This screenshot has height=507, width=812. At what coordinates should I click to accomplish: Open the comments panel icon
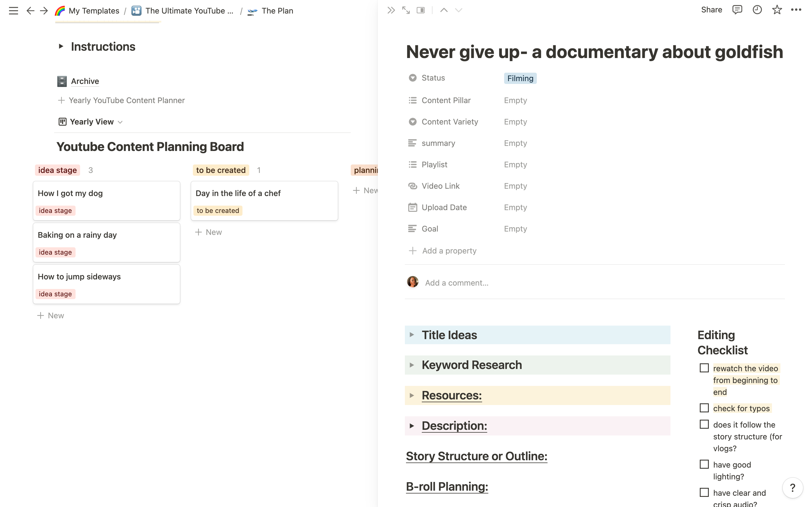click(737, 10)
